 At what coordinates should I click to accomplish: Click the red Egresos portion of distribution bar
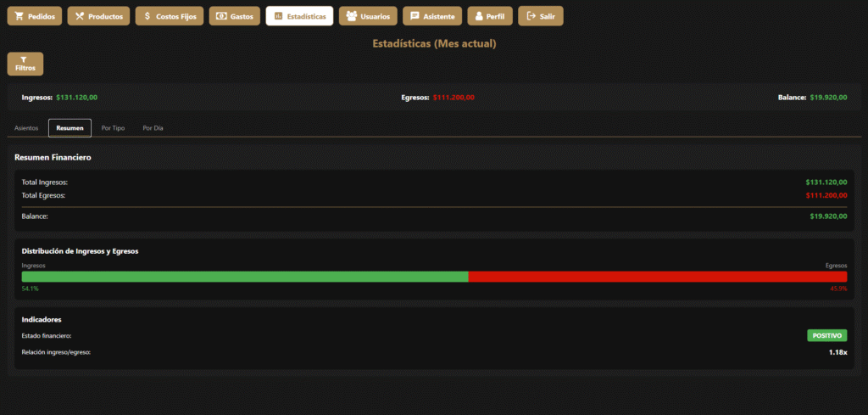[657, 277]
